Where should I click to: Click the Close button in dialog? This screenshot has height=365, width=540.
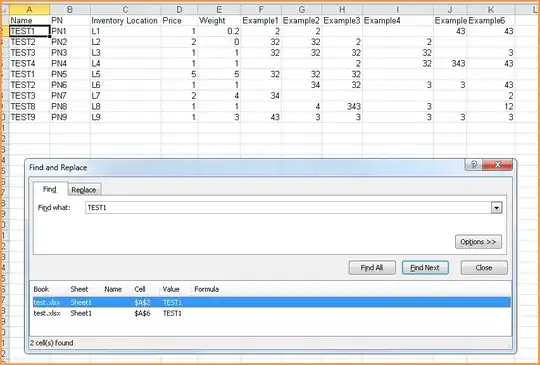(x=484, y=268)
